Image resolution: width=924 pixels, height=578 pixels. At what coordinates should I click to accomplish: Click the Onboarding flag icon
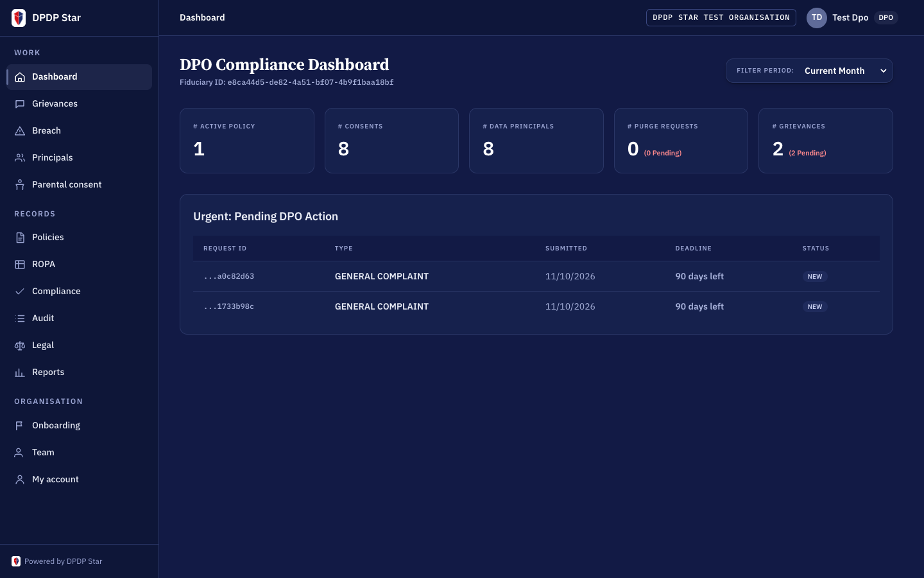pyautogui.click(x=20, y=426)
